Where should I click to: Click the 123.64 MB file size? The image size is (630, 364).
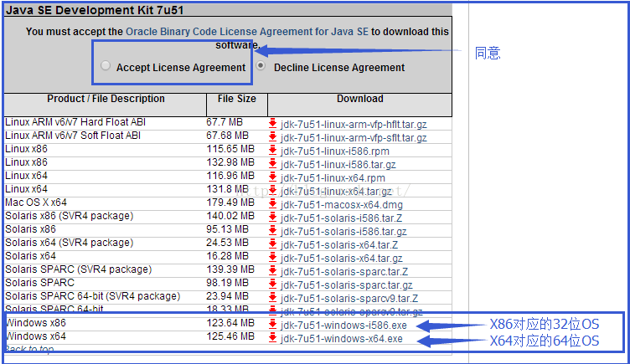click(x=230, y=323)
